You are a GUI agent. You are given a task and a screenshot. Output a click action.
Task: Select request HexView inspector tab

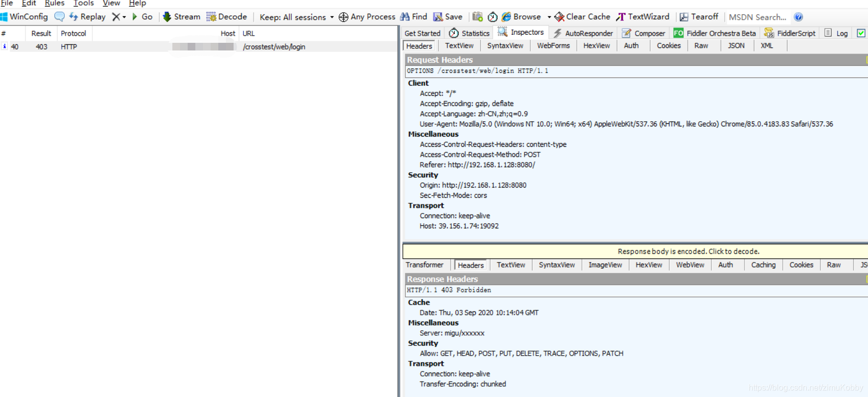[596, 46]
